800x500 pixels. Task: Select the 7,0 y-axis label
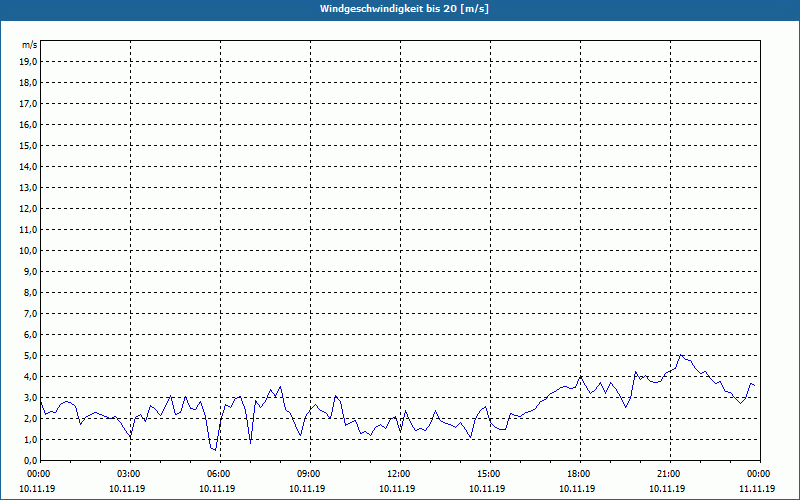31,313
